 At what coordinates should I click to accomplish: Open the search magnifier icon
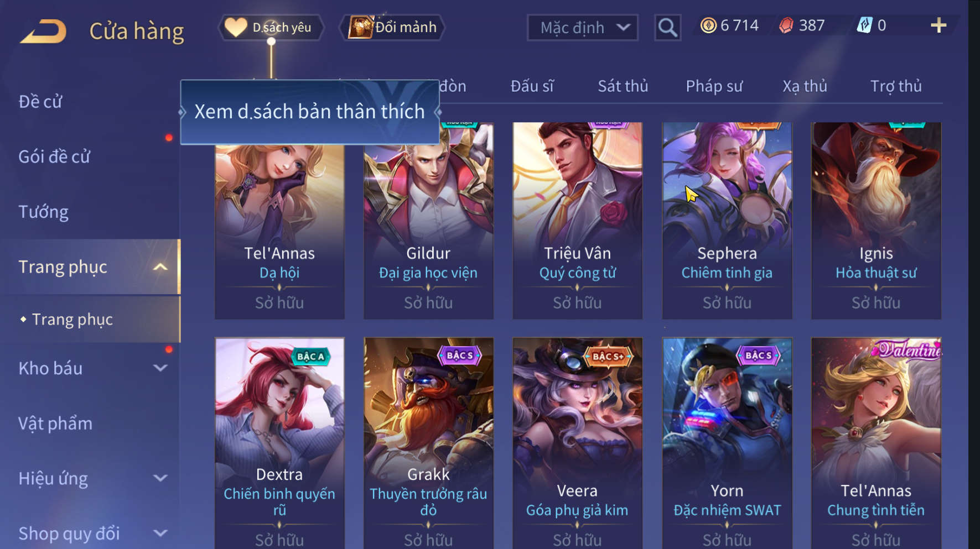(667, 28)
